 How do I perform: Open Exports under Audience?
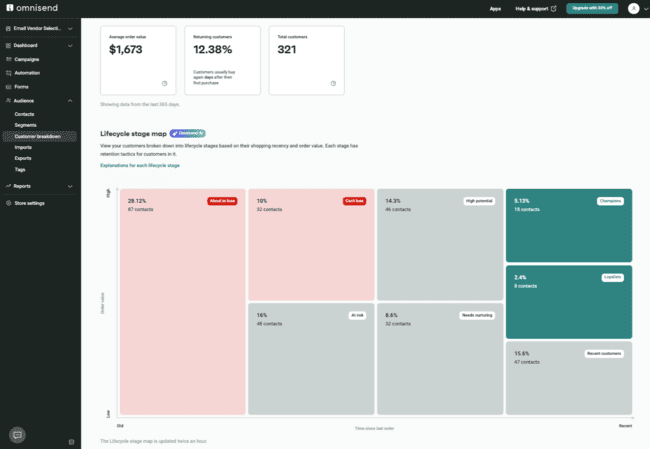click(x=23, y=158)
